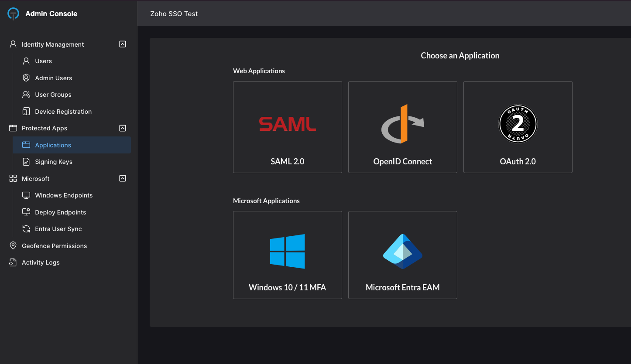Click the Microsoft Entra diamond logo
Viewport: 631px width, 364px height.
click(x=403, y=252)
